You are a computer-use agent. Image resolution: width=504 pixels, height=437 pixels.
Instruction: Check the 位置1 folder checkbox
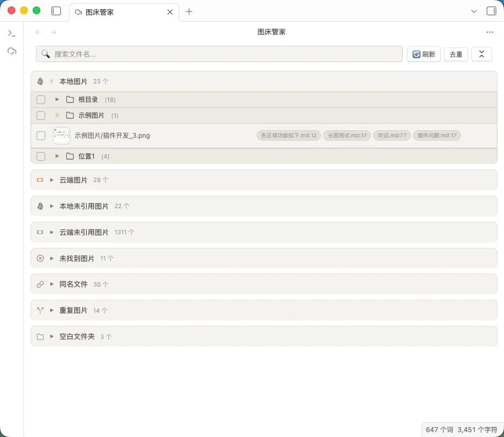pos(41,156)
